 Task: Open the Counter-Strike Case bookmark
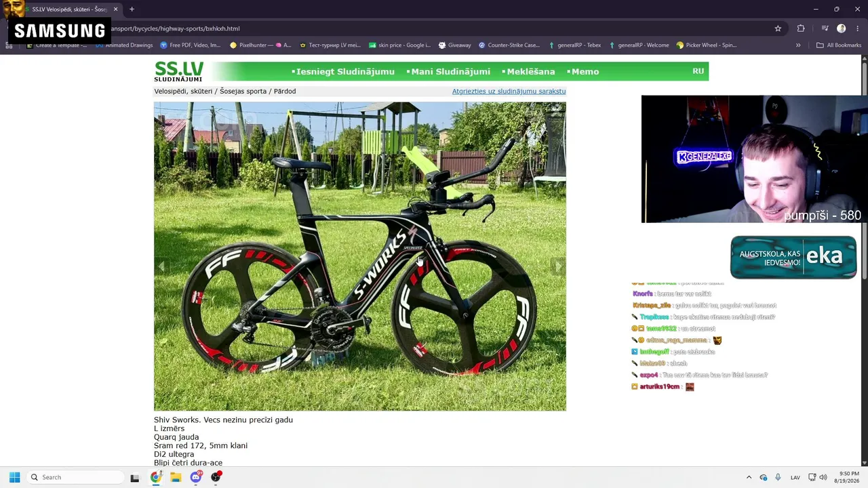coord(509,45)
